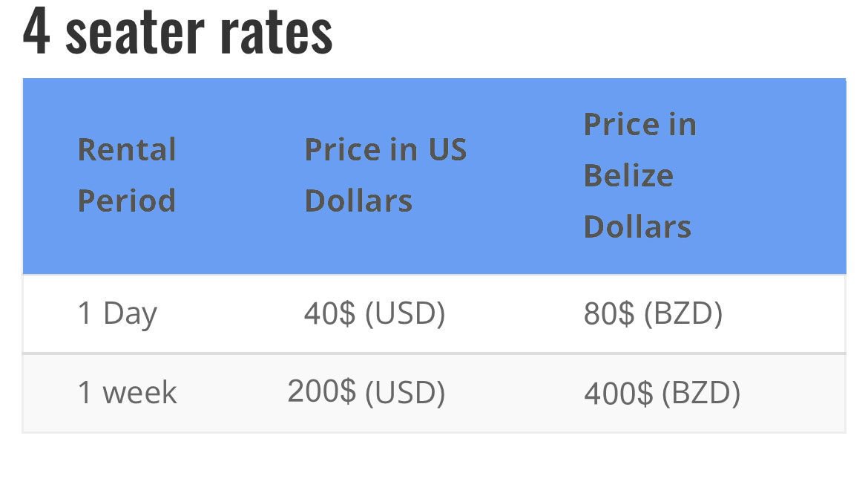Select the 40$ daily US price
The height and width of the screenshot is (479, 868).
[374, 313]
